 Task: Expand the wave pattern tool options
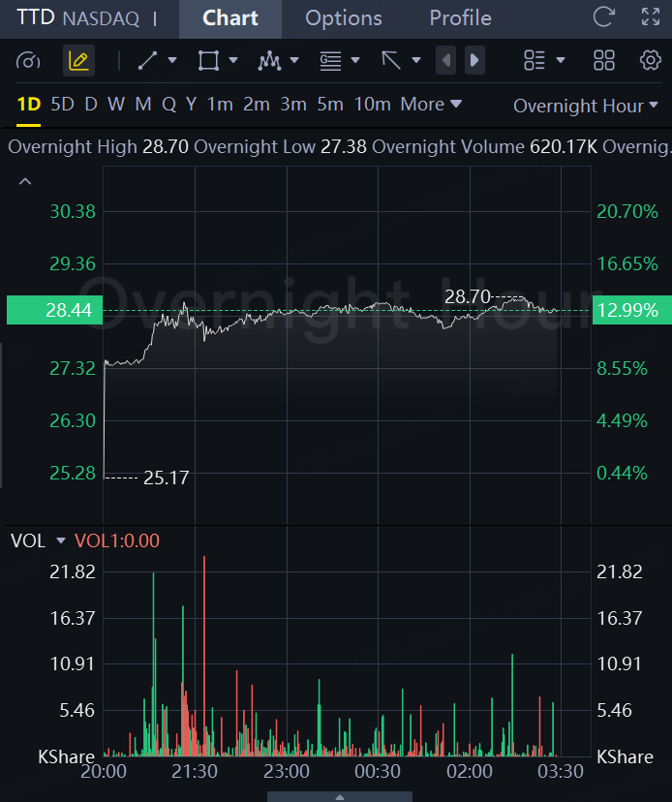(x=294, y=60)
